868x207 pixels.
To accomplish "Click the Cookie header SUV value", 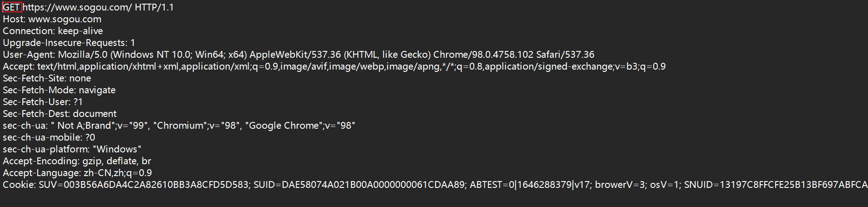I will [144, 185].
